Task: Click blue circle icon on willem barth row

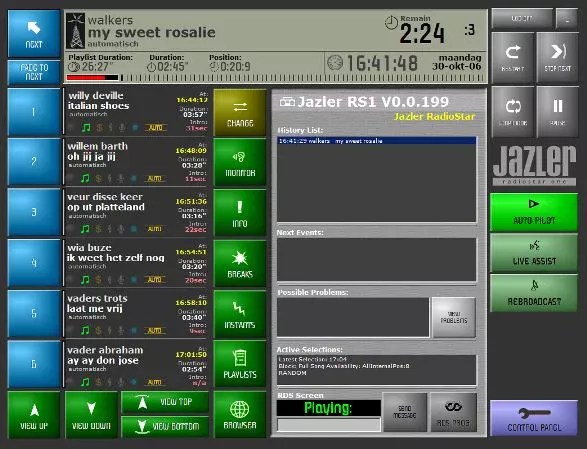Action: coord(134,178)
